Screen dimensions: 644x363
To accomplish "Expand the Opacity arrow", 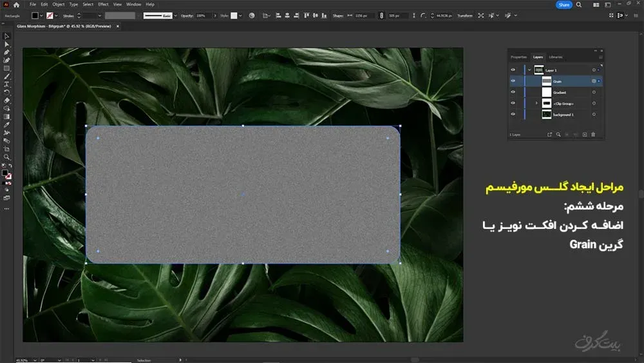I will (215, 15).
